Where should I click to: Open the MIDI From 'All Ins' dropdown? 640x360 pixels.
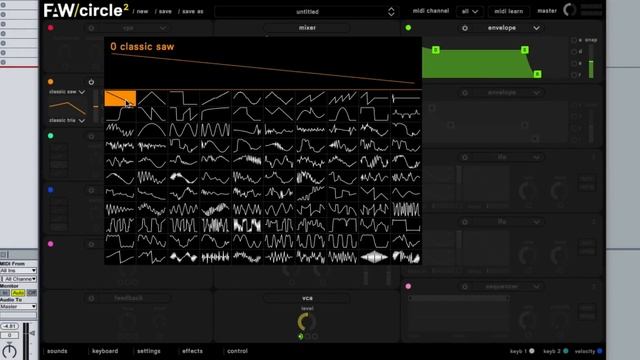[18, 270]
